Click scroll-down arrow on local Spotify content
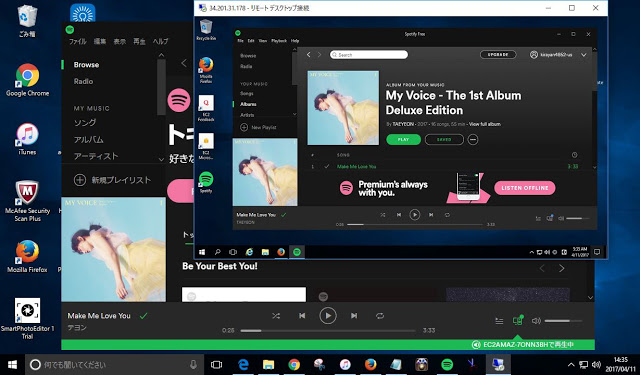 (x=591, y=298)
